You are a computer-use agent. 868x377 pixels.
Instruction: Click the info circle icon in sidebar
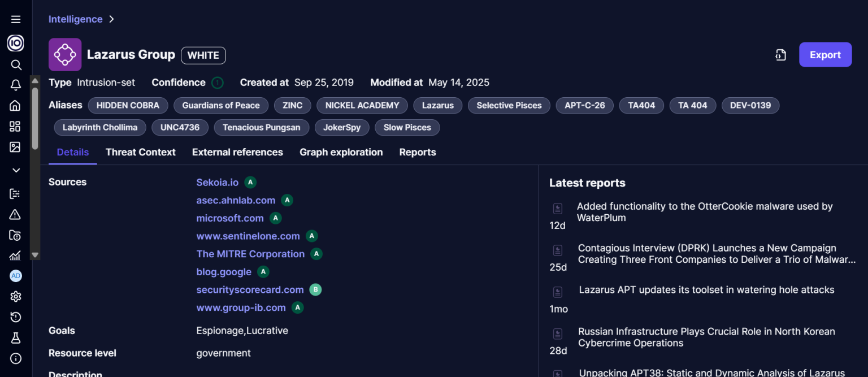[x=16, y=358]
